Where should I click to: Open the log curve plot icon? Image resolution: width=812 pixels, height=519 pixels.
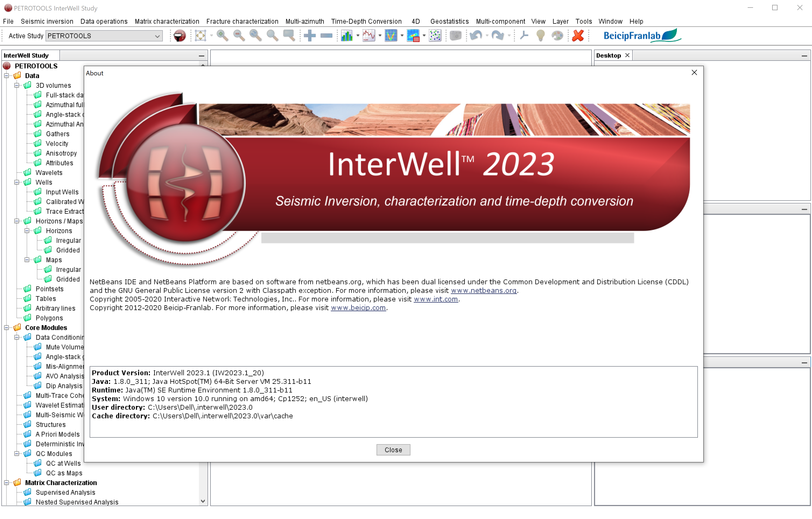pos(368,36)
